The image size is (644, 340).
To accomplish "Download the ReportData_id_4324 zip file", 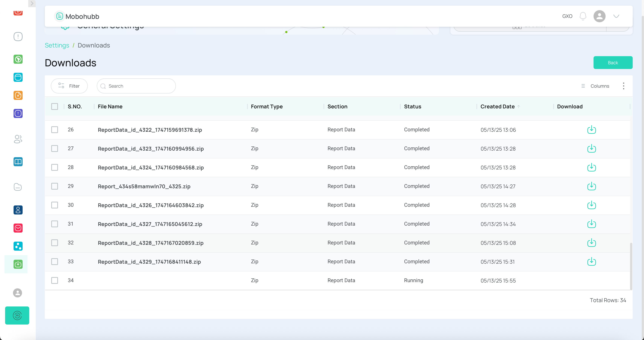I will 591,167.
